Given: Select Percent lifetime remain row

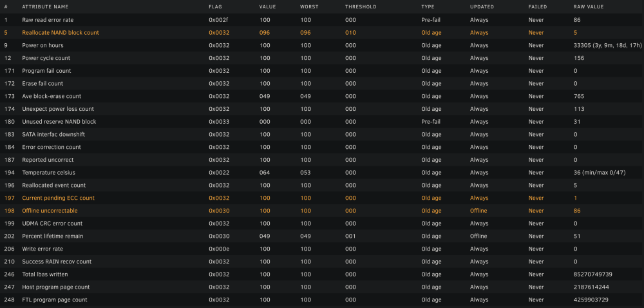Looking at the screenshot, I should 322,236.
